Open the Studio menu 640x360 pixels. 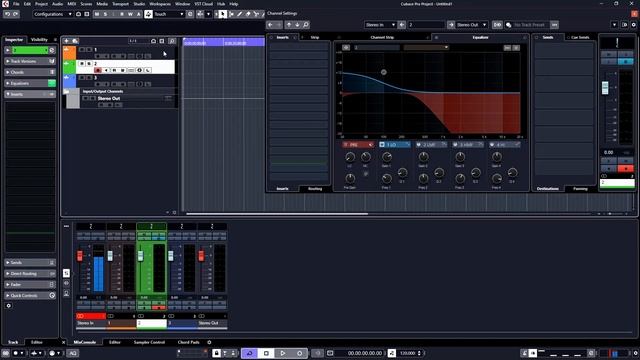tap(139, 4)
